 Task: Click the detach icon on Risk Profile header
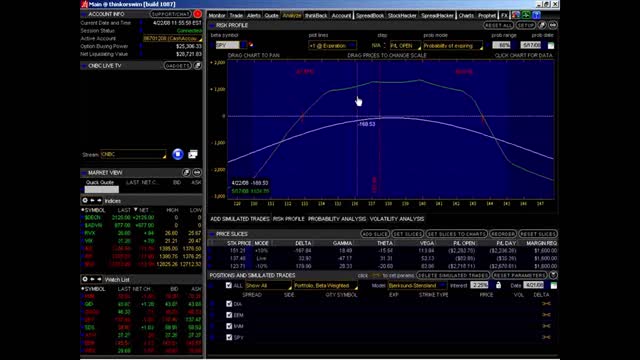coord(542,25)
